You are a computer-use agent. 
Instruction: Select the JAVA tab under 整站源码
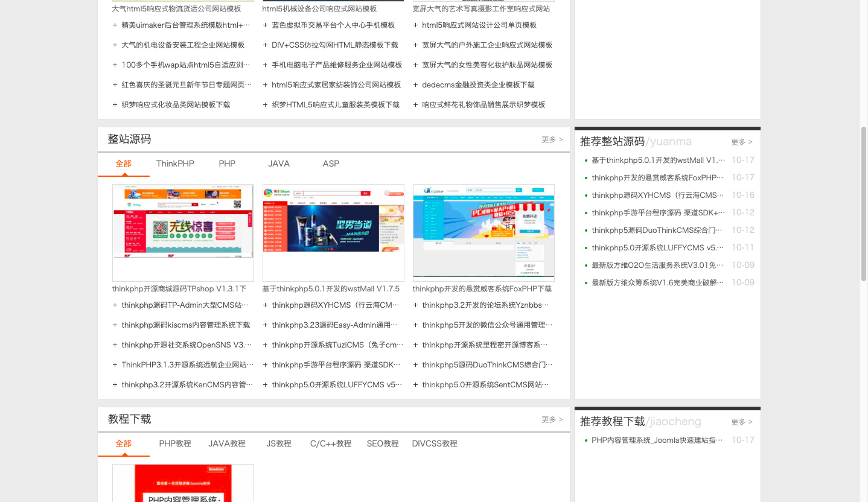(x=279, y=164)
